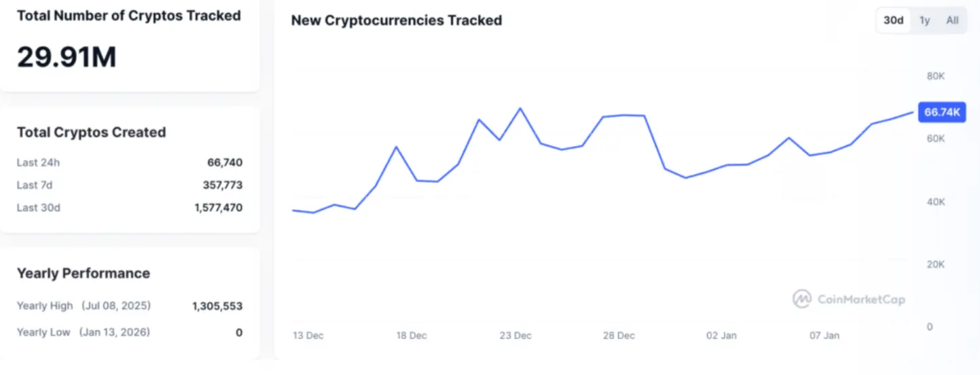Select the 1y time range
The height and width of the screenshot is (375, 980).
coord(924,20)
